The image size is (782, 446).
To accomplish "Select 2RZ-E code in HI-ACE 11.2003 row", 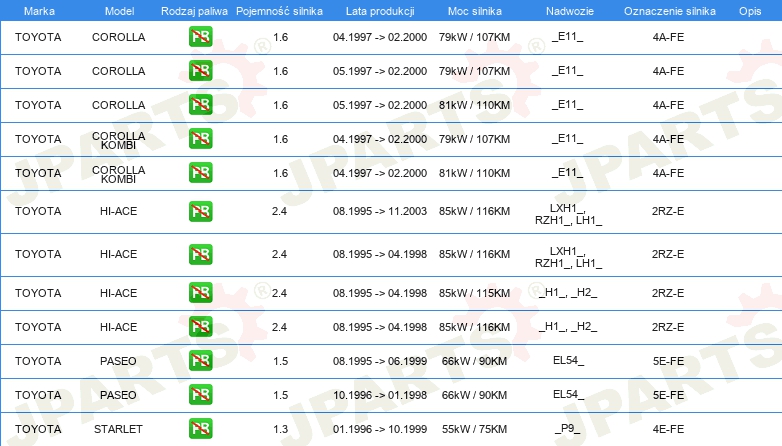I will tap(668, 211).
